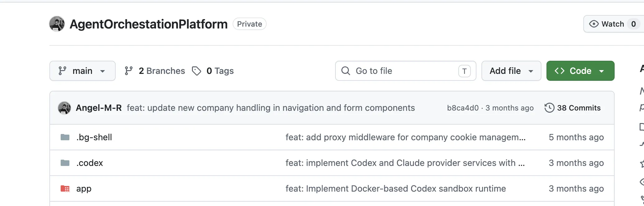Click the branches fork icon next to 2 Branches
Viewport: 644px width, 206px height.
[128, 71]
